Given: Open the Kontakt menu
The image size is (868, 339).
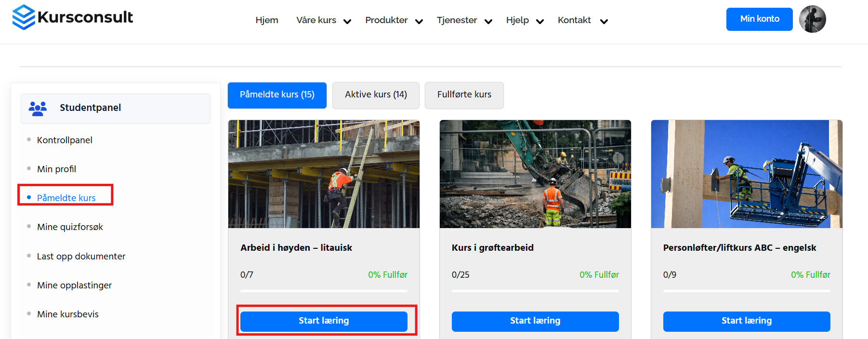Looking at the screenshot, I should pyautogui.click(x=574, y=20).
